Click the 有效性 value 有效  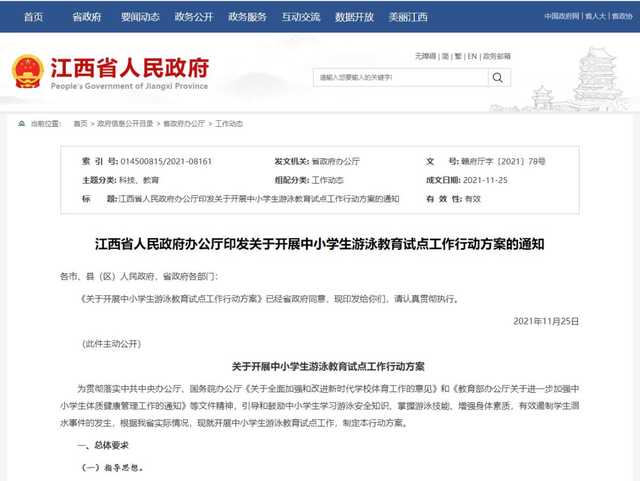(473, 199)
